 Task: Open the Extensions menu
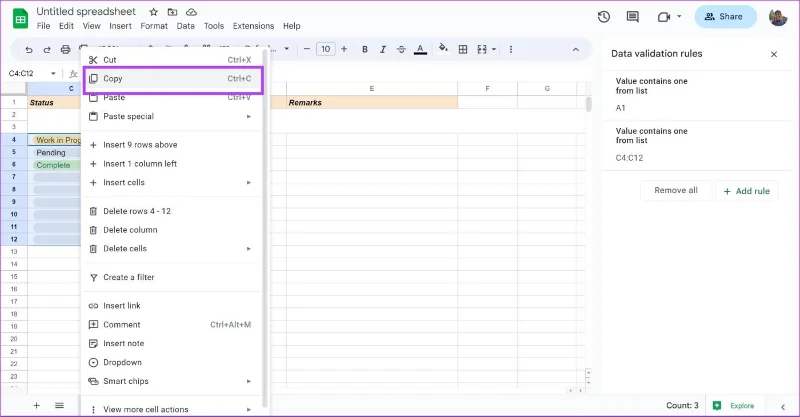click(x=254, y=26)
